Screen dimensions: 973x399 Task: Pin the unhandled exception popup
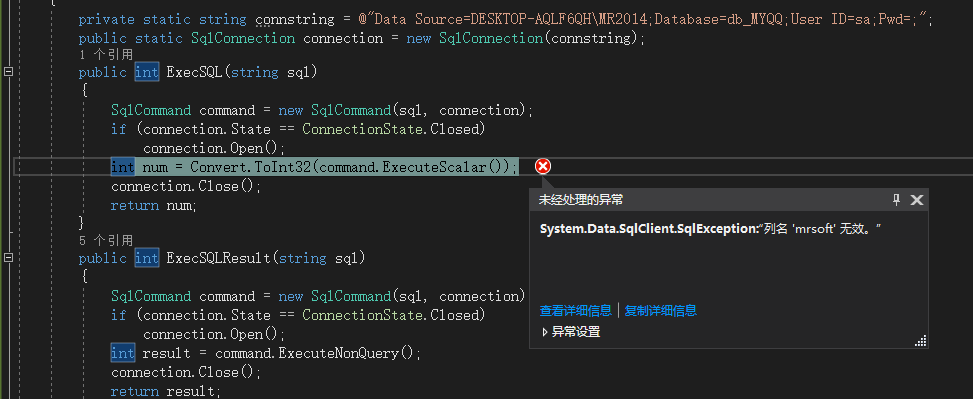click(x=896, y=199)
